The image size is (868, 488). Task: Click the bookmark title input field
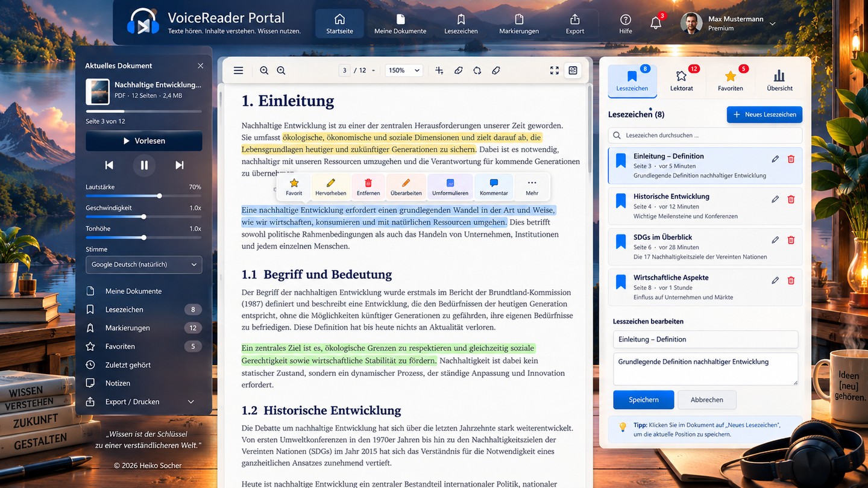705,339
